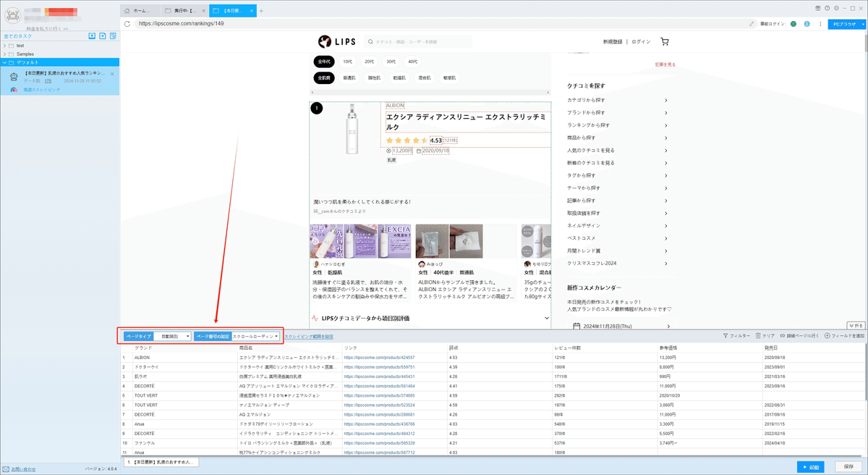The width and height of the screenshot is (868, 475).
Task: Select 全てのタスク heading
Action: click(x=19, y=35)
